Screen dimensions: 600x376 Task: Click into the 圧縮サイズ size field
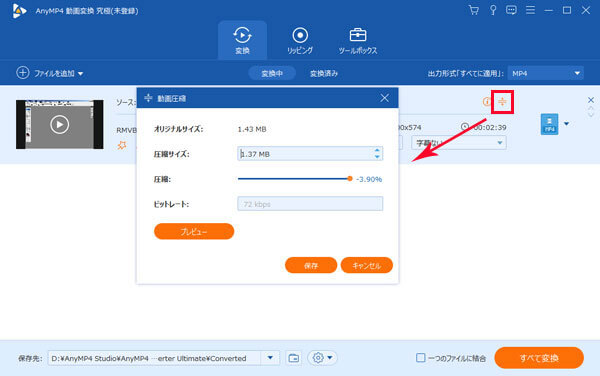(x=305, y=154)
